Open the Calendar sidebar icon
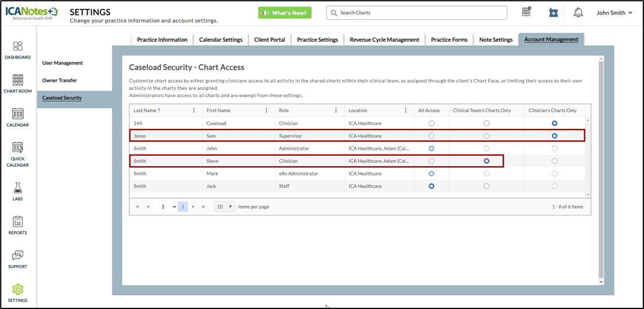This screenshot has width=644, height=309. [x=17, y=114]
